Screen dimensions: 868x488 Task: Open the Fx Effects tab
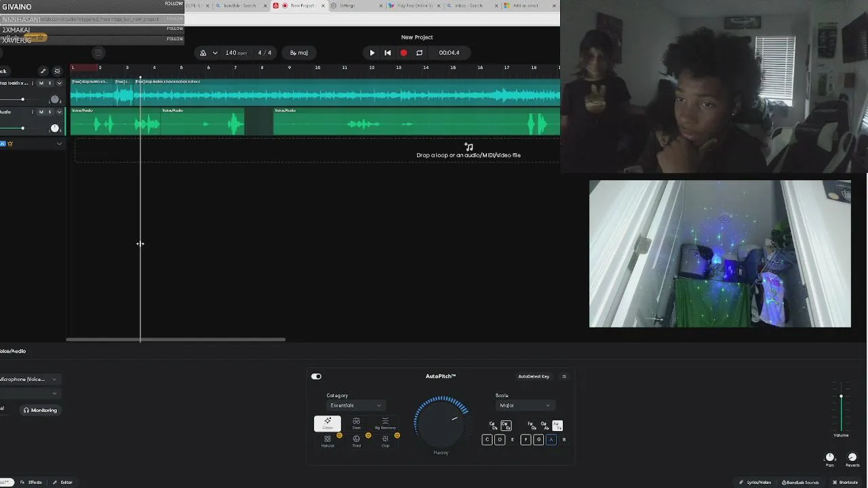[31, 482]
